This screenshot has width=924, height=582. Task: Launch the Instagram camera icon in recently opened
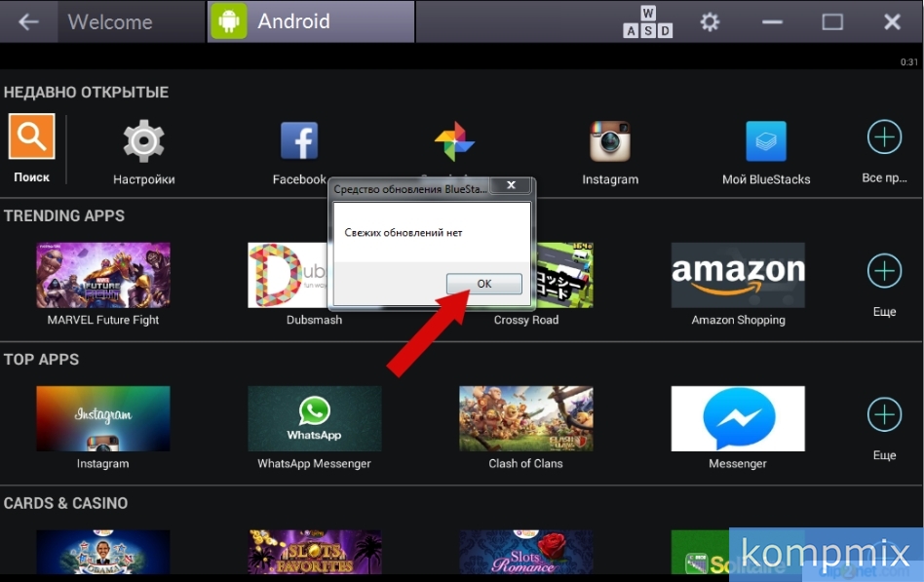pos(610,141)
